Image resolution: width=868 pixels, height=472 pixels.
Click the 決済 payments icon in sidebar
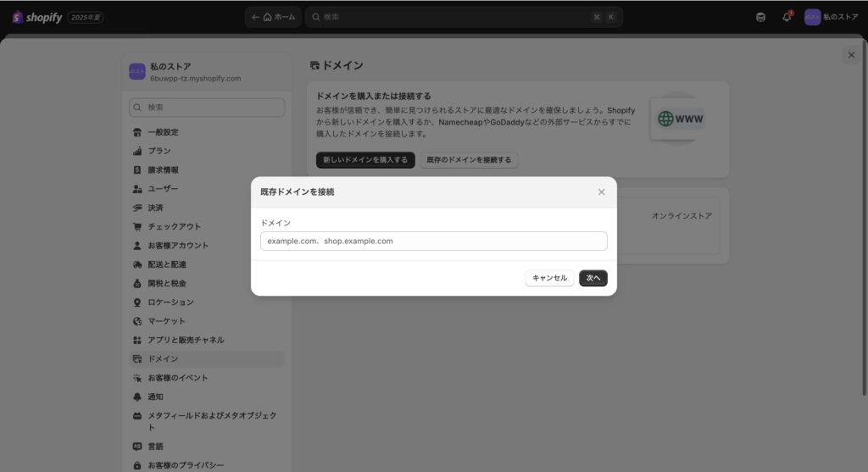tap(137, 208)
